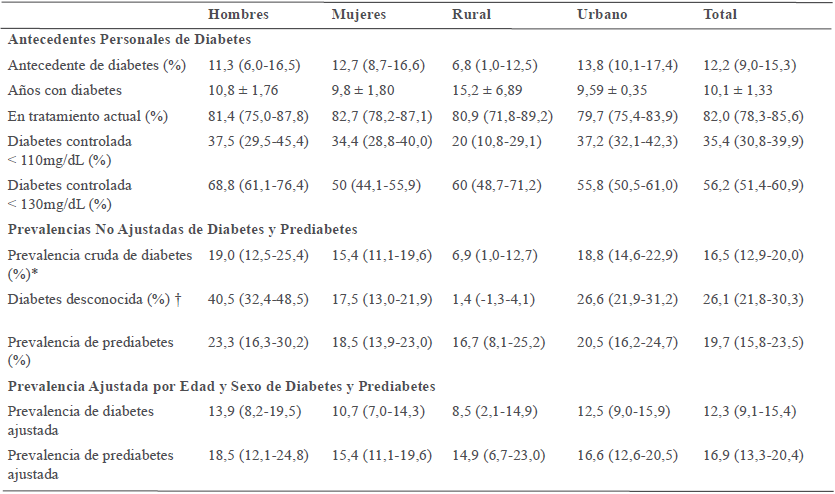Click the Diabetes desconocida (%) row label

click(80, 297)
